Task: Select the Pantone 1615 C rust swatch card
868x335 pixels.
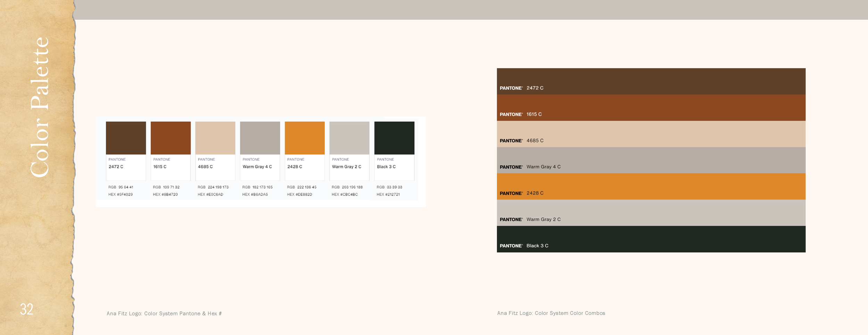Action: click(x=170, y=151)
